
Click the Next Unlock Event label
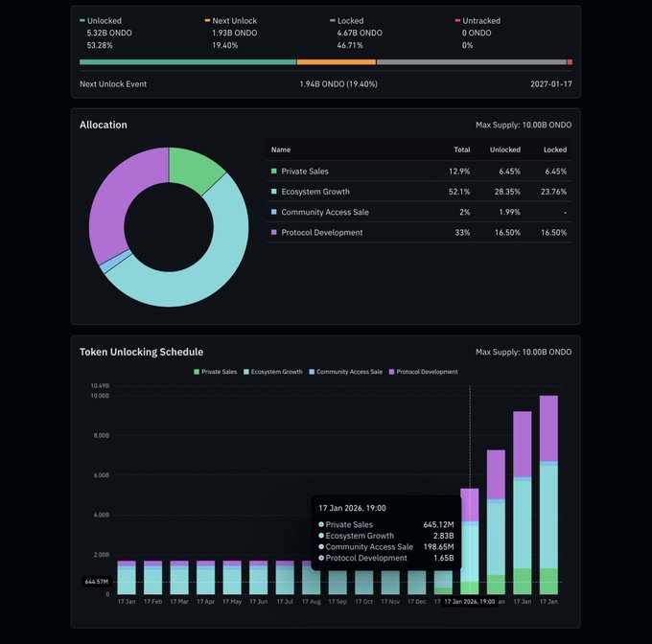[x=113, y=84]
